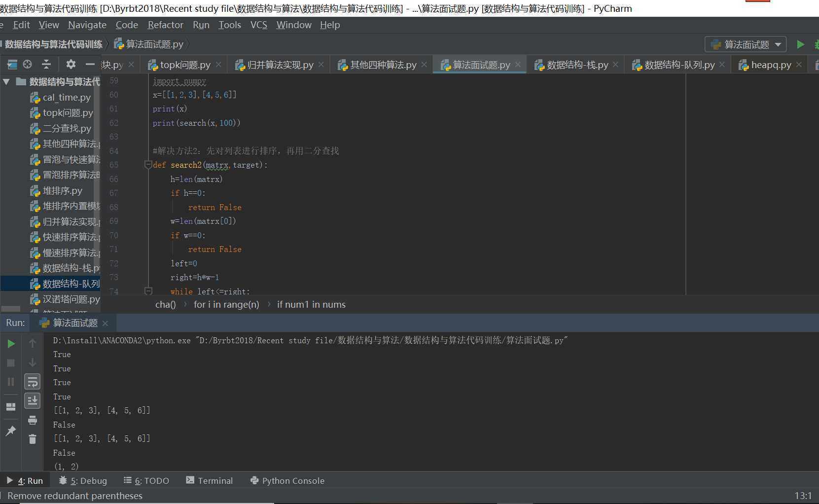819x504 pixels.
Task: Toggle soft-wrap in Run console
Action: (x=33, y=381)
